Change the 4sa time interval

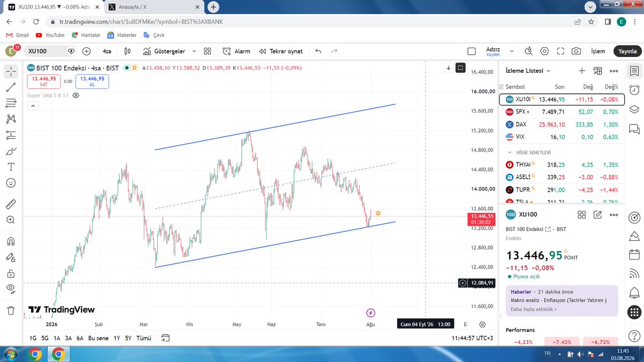coord(107,51)
